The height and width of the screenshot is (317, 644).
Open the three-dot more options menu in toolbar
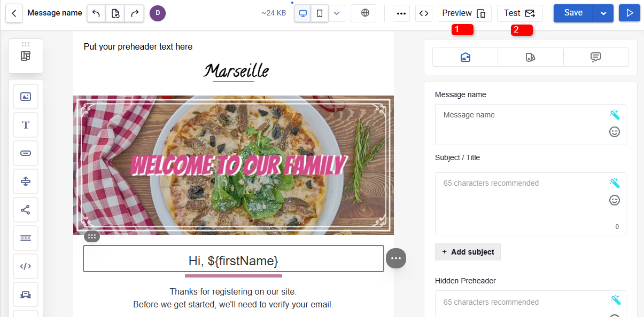coord(401,13)
